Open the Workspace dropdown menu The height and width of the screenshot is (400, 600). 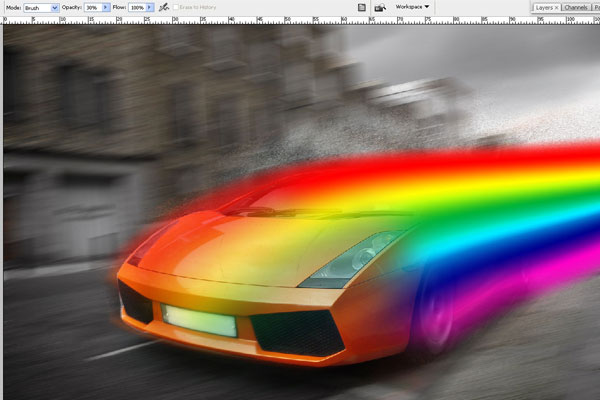[x=412, y=7]
